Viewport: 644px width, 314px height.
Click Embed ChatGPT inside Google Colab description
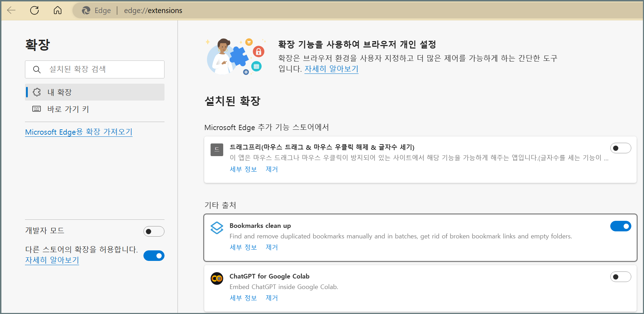coord(284,287)
